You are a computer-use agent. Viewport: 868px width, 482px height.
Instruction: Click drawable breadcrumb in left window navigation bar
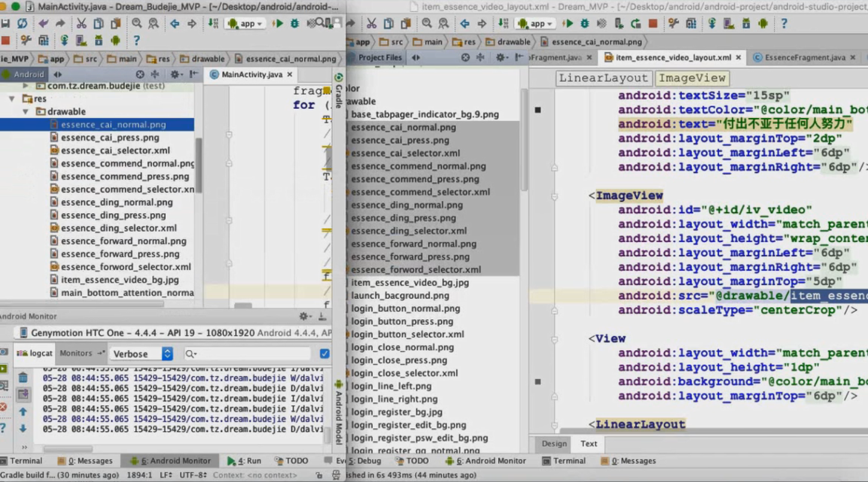click(202, 59)
